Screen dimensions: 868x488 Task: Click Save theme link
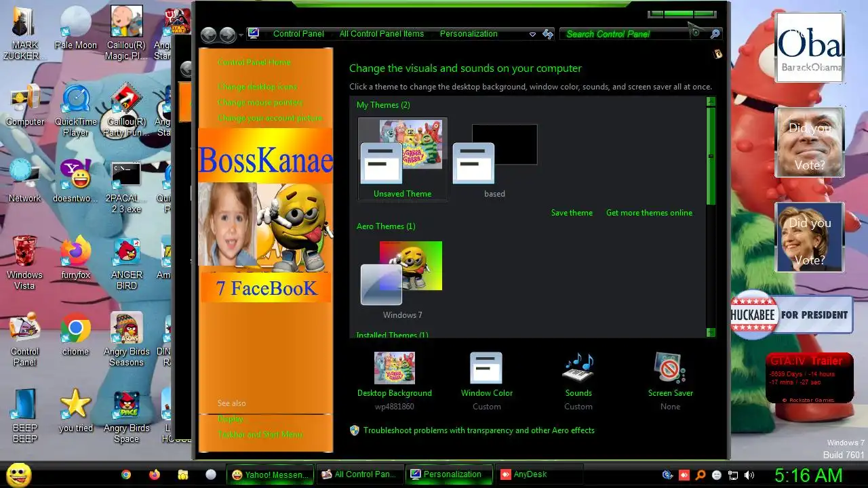click(x=572, y=213)
